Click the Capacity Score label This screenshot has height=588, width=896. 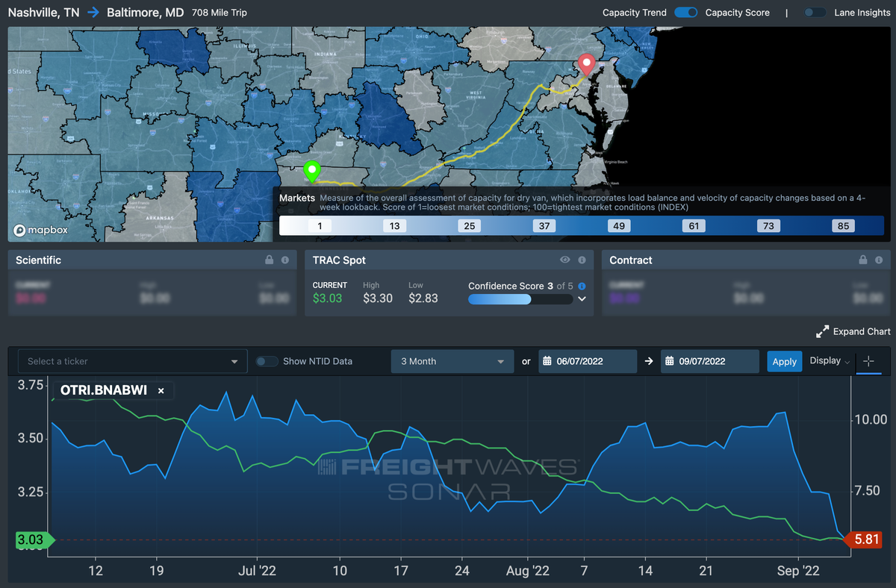point(738,13)
